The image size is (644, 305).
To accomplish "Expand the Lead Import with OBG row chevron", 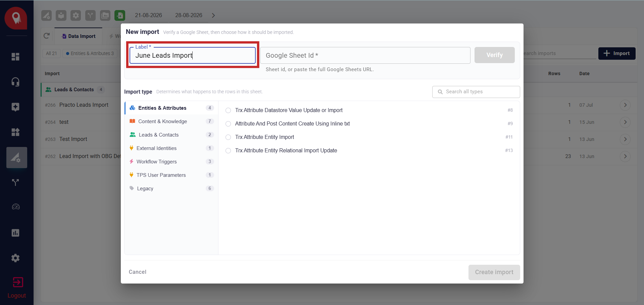I will click(625, 156).
